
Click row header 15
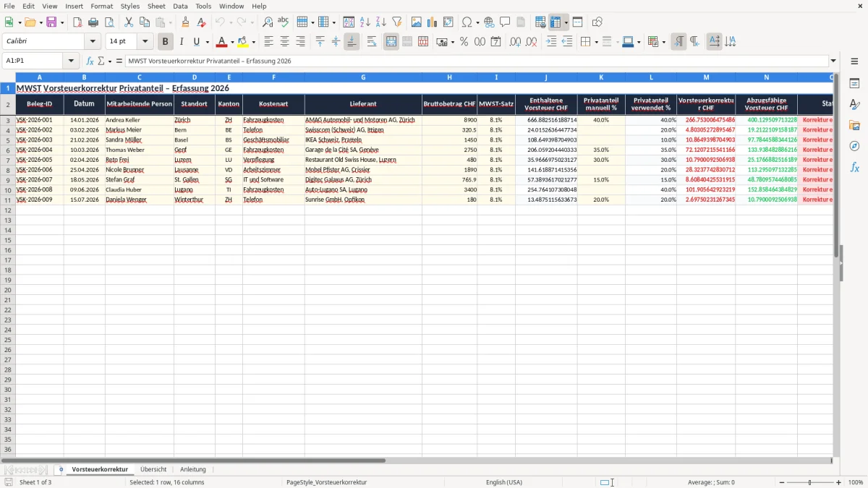(7, 240)
